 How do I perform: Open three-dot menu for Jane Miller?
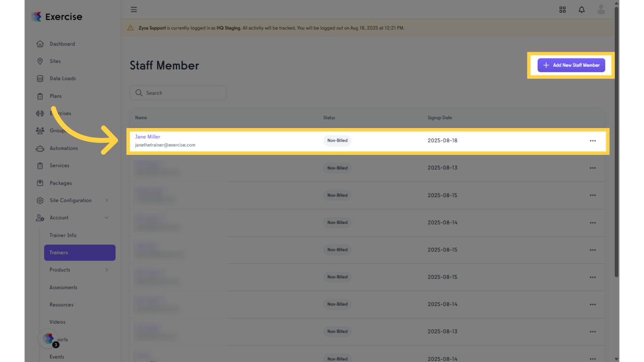coord(593,141)
